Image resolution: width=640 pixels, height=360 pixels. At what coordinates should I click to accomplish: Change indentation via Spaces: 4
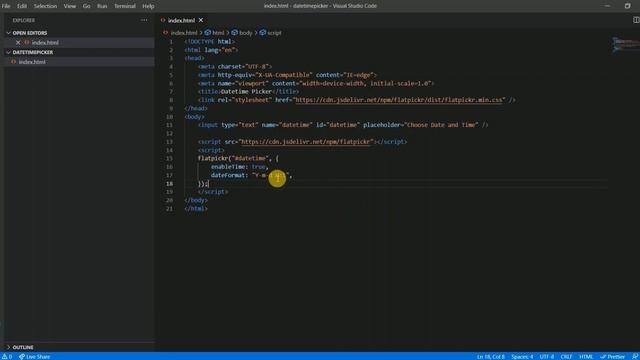pos(522,356)
